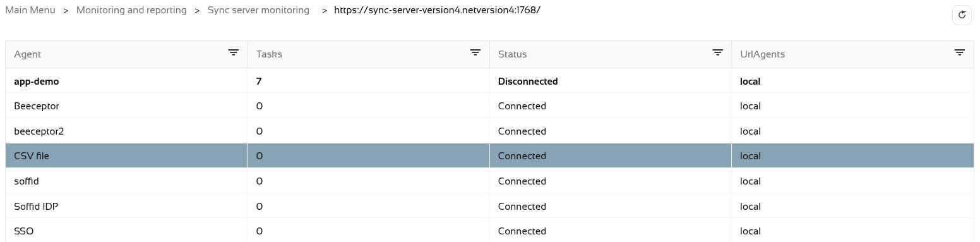This screenshot has height=242, width=980.
Task: Select the app-demo agent row
Action: (x=489, y=81)
